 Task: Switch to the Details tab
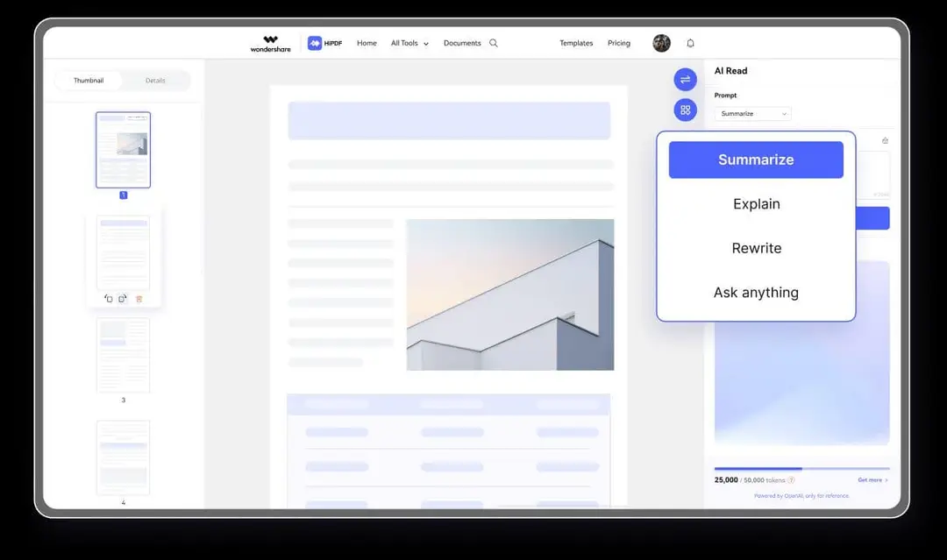click(x=155, y=81)
